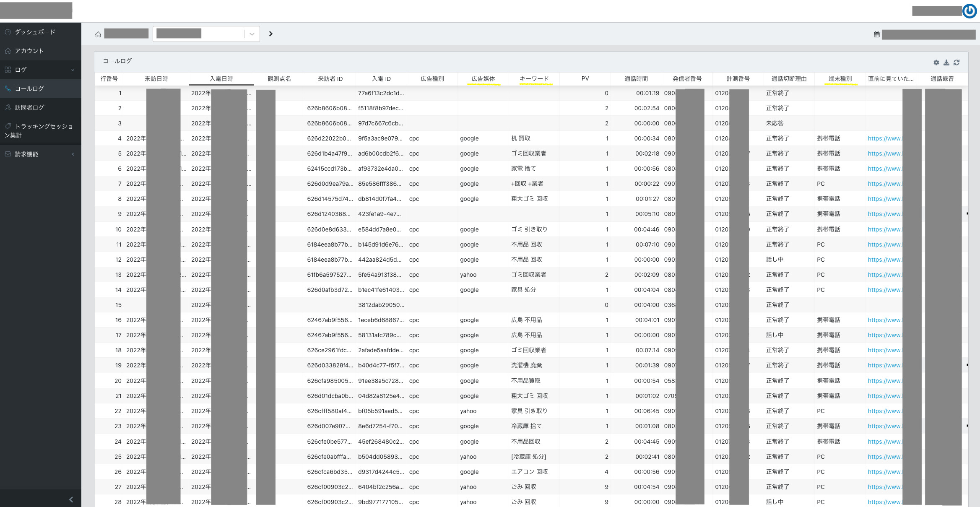This screenshot has width=980, height=507.
Task: Refresh the call log table
Action: [957, 62]
